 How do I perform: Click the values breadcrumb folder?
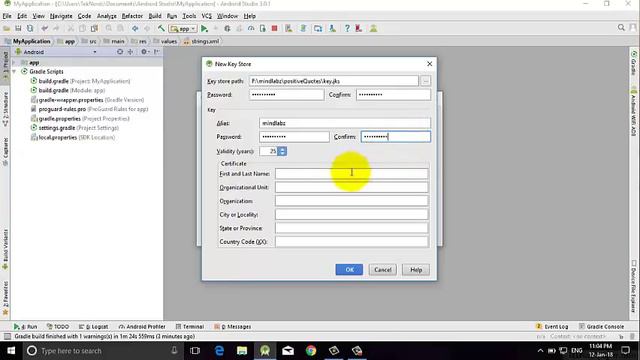165,41
